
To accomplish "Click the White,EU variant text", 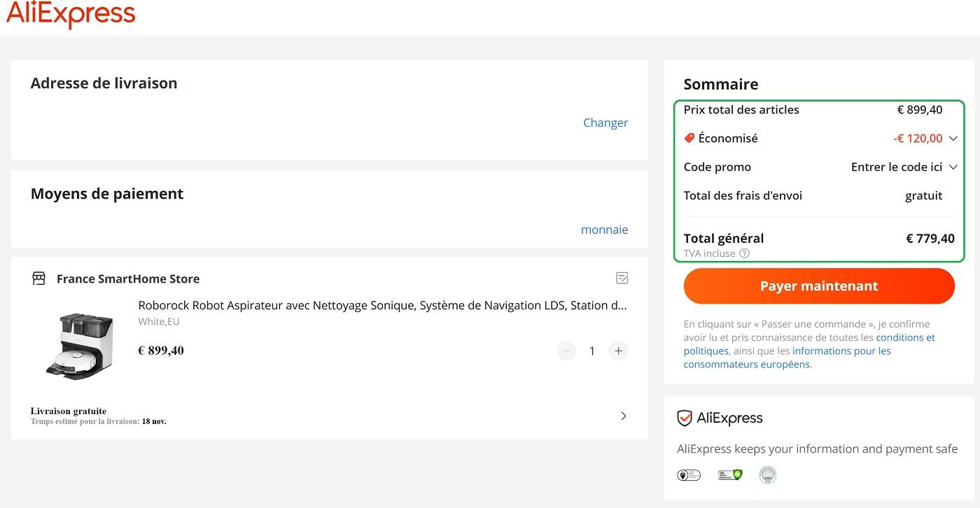I will click(x=159, y=322).
